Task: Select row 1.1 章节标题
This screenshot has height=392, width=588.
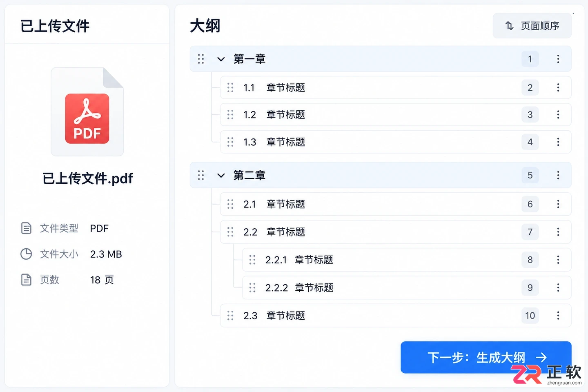Action: click(395, 88)
